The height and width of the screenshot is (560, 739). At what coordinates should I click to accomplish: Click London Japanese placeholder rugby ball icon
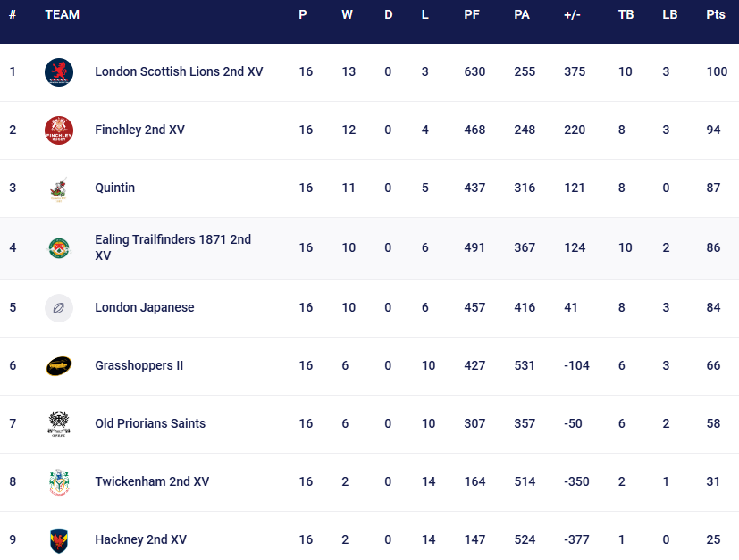pyautogui.click(x=59, y=308)
